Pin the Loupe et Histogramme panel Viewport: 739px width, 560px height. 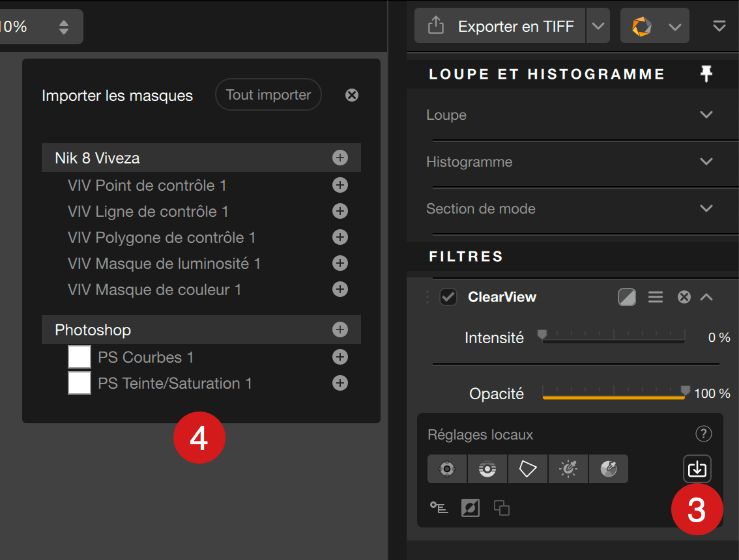click(x=706, y=74)
